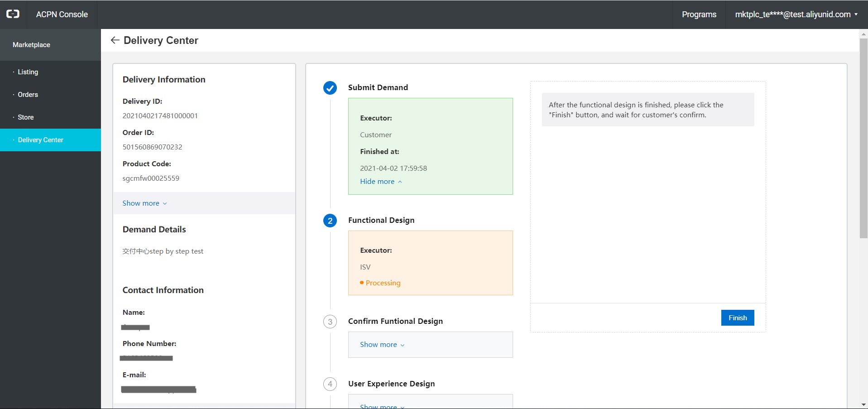Click the scrollbar down arrow
This screenshot has height=409, width=868.
tap(863, 404)
